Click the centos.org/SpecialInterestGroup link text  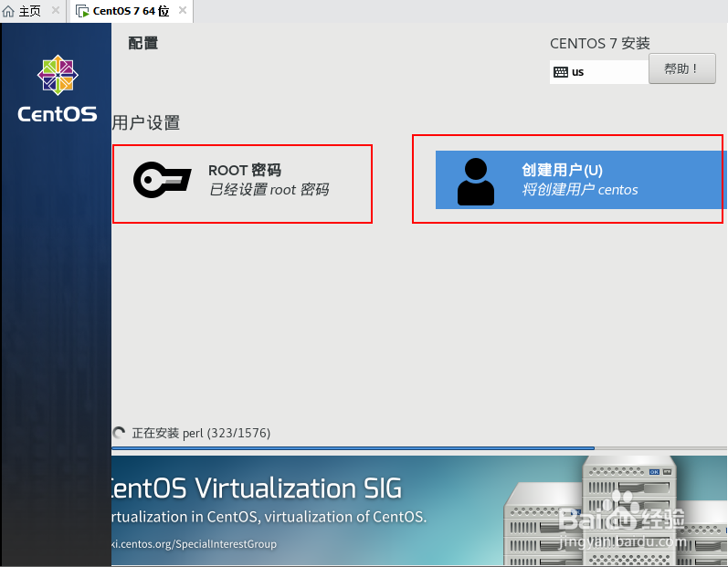195,544
